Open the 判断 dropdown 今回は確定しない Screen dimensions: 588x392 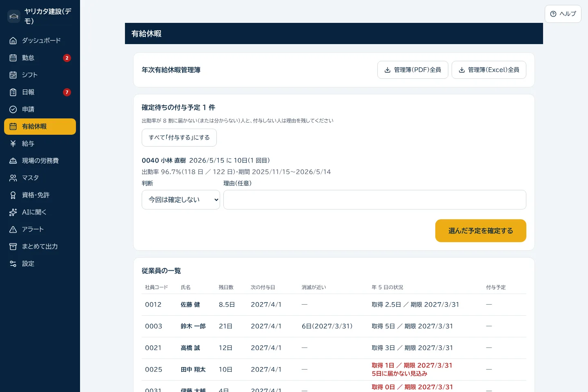[x=181, y=200]
